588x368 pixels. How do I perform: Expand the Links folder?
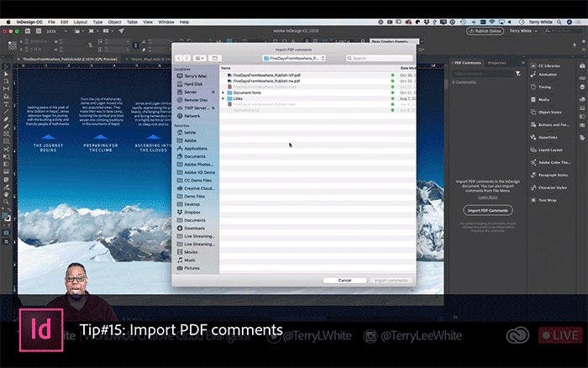tap(223, 98)
